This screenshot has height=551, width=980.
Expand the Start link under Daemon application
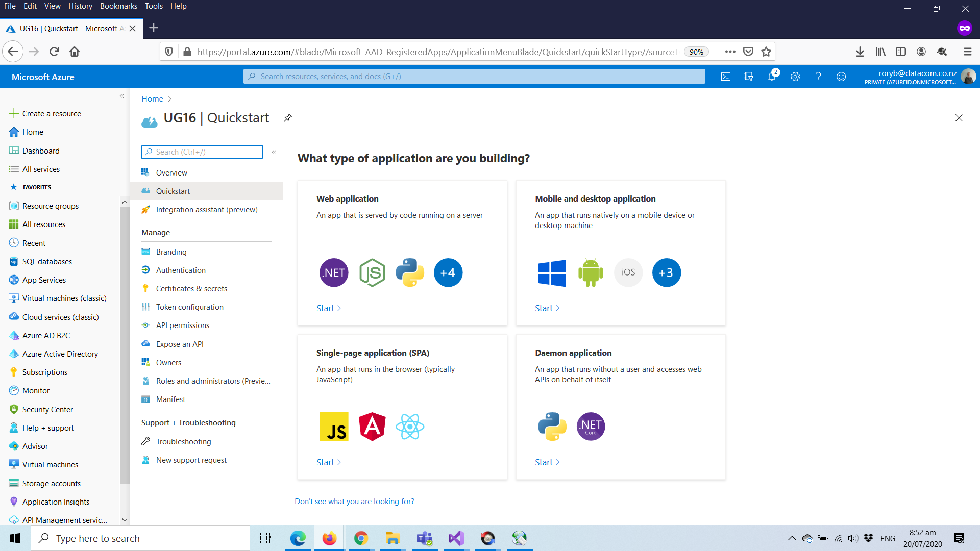(x=546, y=462)
